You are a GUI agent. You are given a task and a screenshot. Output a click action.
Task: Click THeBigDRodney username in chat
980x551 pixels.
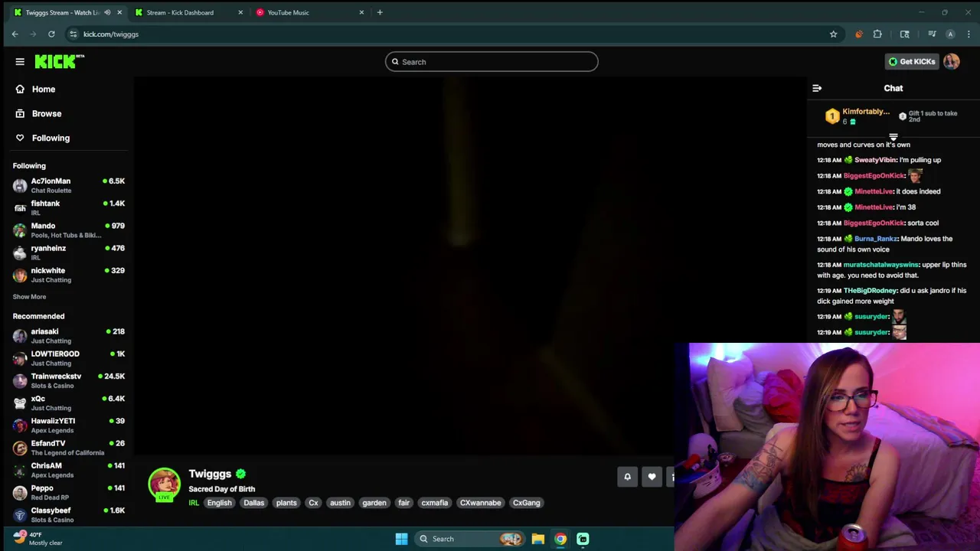pyautogui.click(x=870, y=291)
